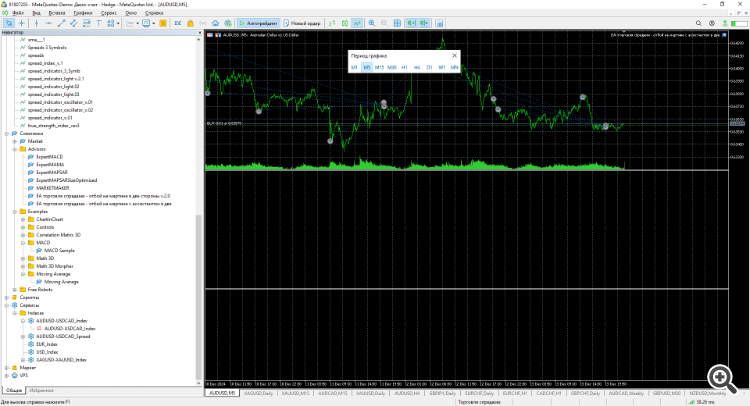Screen dimensions: 750x406
Task: Open the shapes tool dropdown arrow
Action: click(118, 23)
